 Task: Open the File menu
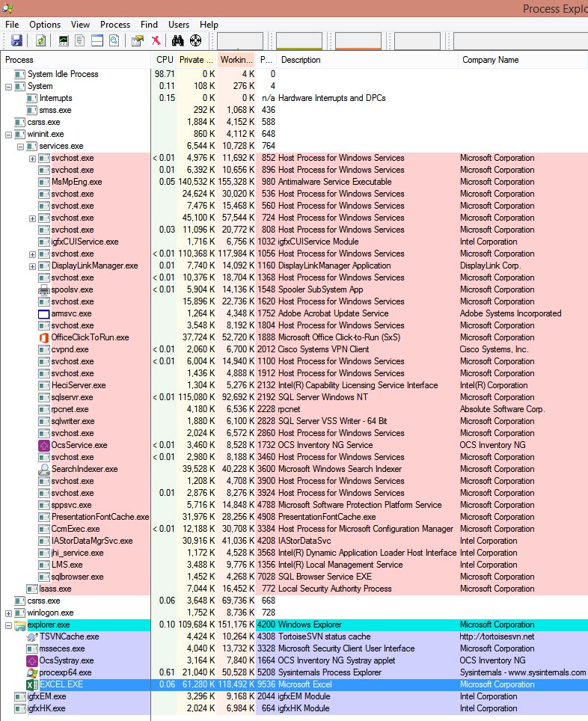coord(12,25)
